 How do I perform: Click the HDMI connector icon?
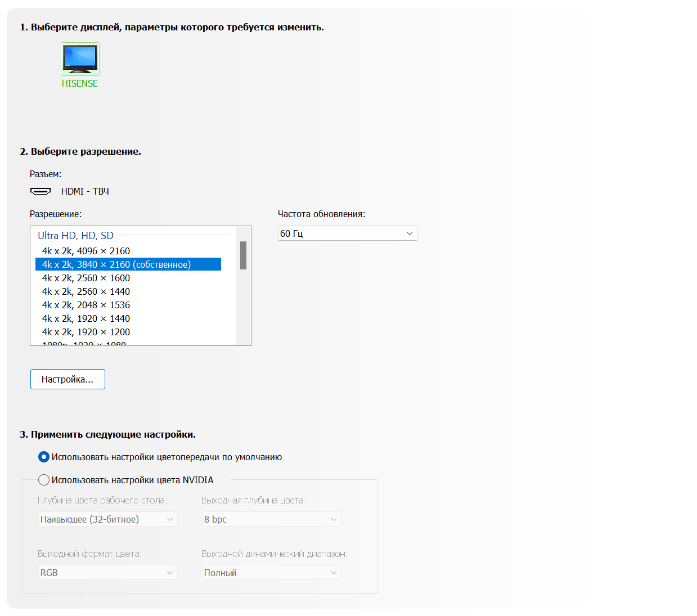(x=41, y=191)
